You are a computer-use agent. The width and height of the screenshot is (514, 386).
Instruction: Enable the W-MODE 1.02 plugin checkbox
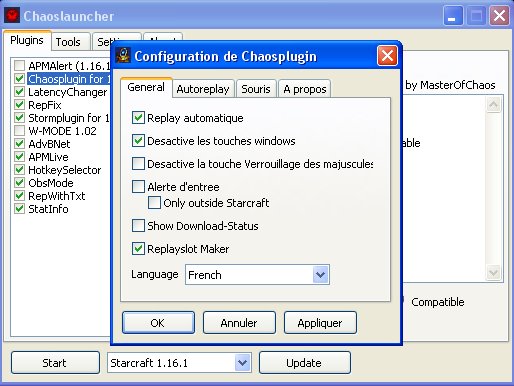coord(19,131)
